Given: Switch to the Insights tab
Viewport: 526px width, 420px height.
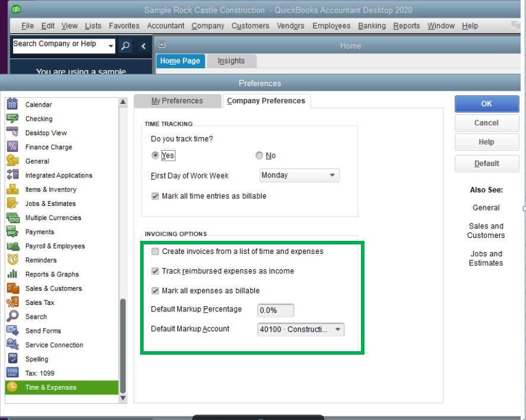Looking at the screenshot, I should (231, 61).
